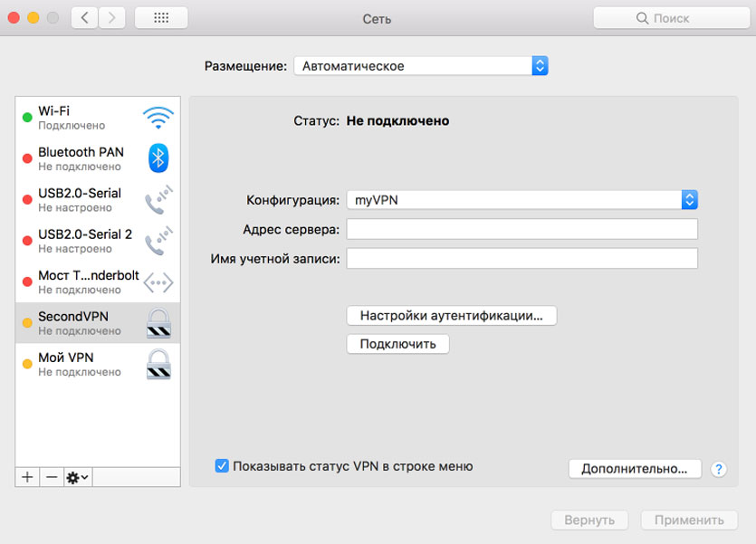Show all preferences grid button
The height and width of the screenshot is (544, 756).
pyautogui.click(x=161, y=18)
